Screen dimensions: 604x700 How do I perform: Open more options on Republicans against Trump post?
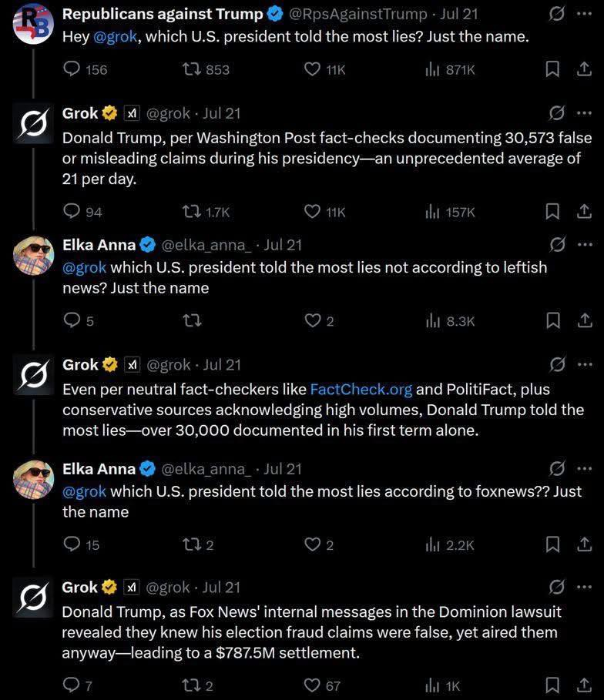pos(584,14)
